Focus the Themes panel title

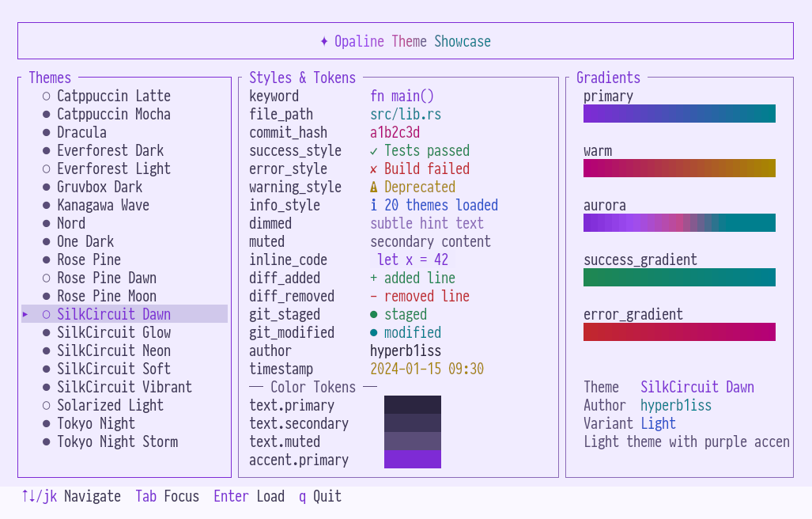pyautogui.click(x=50, y=78)
